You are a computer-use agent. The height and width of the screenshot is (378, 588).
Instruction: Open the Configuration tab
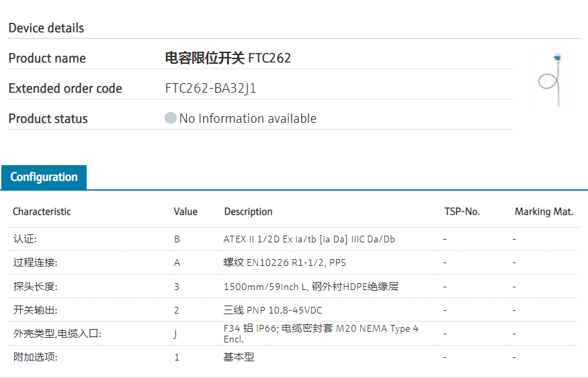[44, 177]
